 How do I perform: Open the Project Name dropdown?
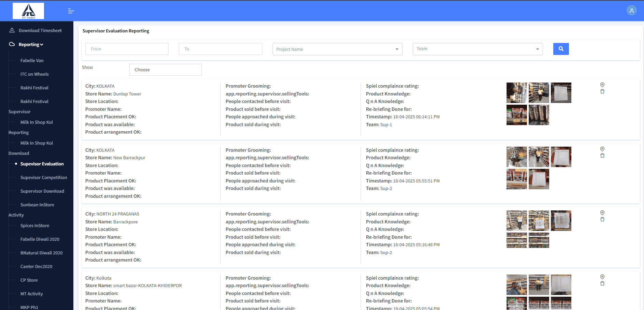coord(337,49)
